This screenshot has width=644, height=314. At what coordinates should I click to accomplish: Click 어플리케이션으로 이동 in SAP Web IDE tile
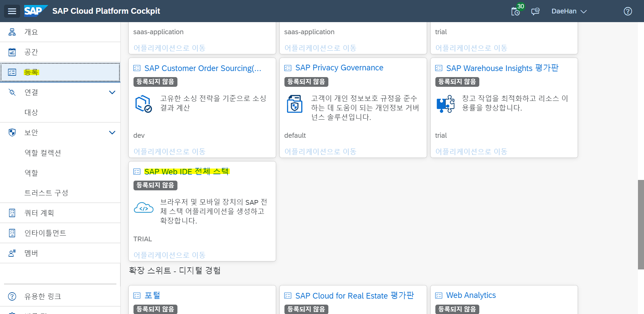coord(169,255)
